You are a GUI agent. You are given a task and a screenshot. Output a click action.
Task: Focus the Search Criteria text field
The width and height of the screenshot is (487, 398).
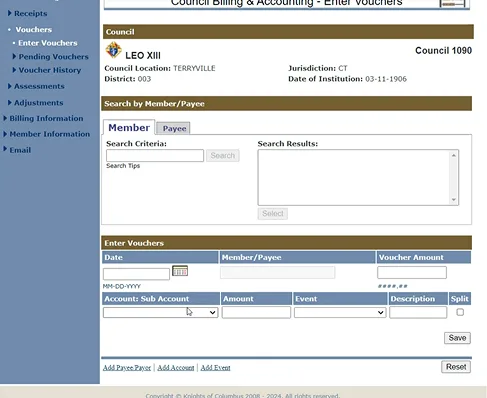click(155, 156)
